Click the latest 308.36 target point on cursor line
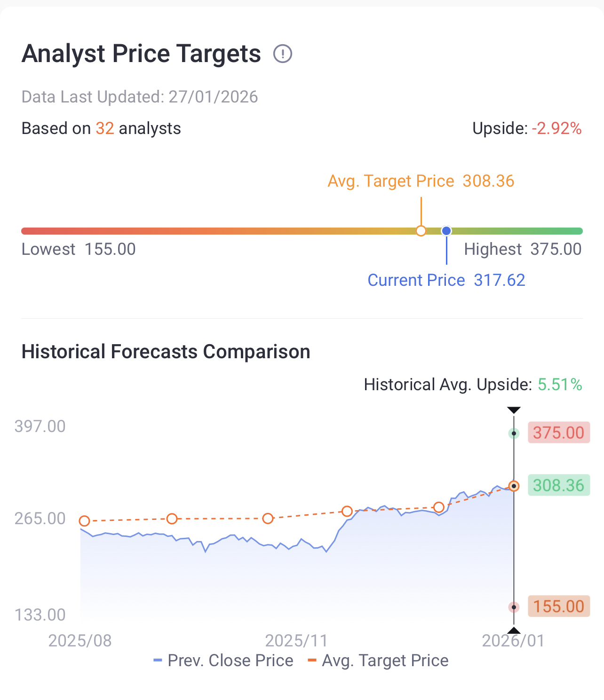Screen dimensions: 604x700 pos(514,486)
